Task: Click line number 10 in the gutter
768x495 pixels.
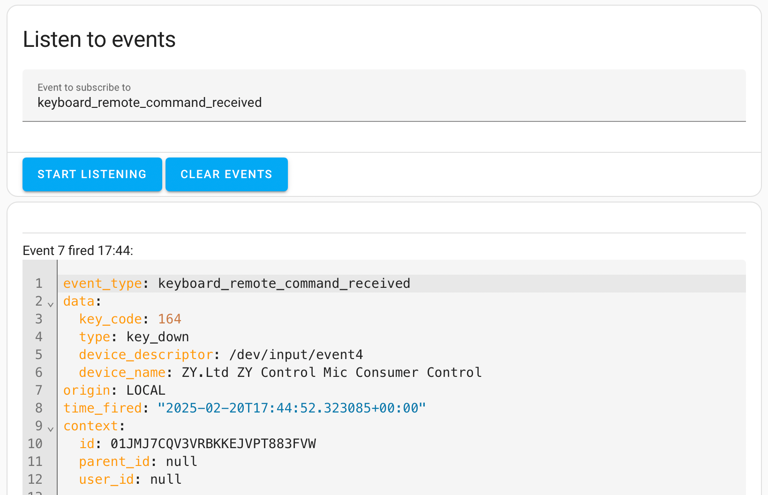Action: click(36, 444)
